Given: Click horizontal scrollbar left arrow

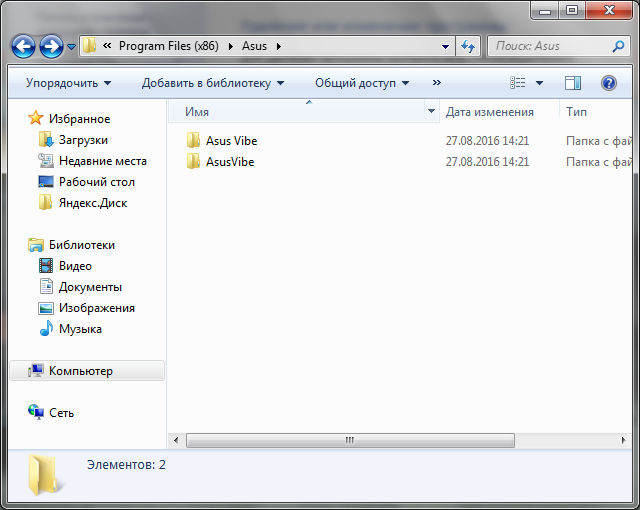Looking at the screenshot, I should click(176, 440).
